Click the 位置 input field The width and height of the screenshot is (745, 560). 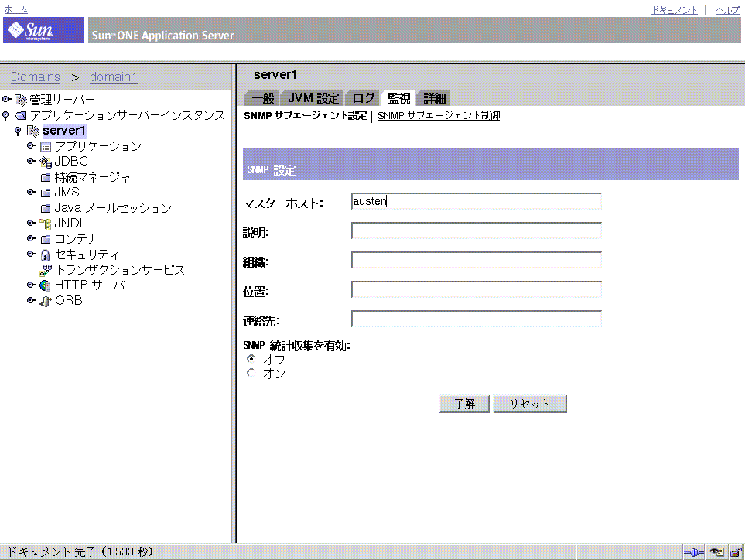pos(476,290)
